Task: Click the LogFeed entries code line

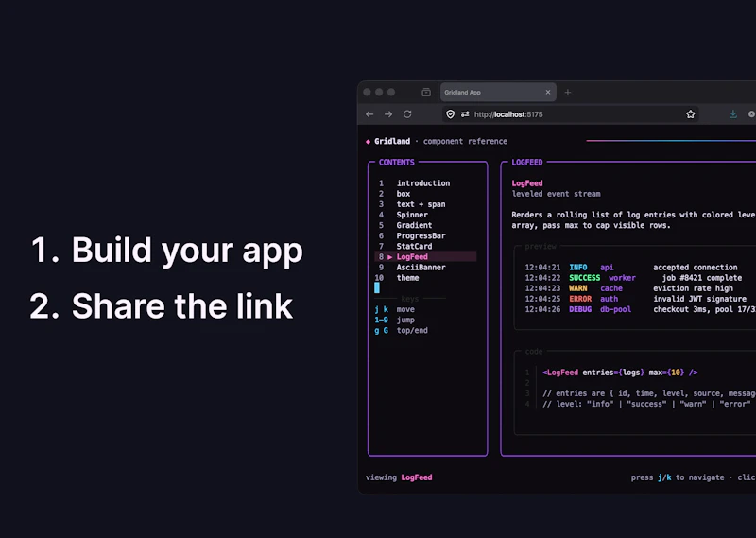Action: click(620, 373)
